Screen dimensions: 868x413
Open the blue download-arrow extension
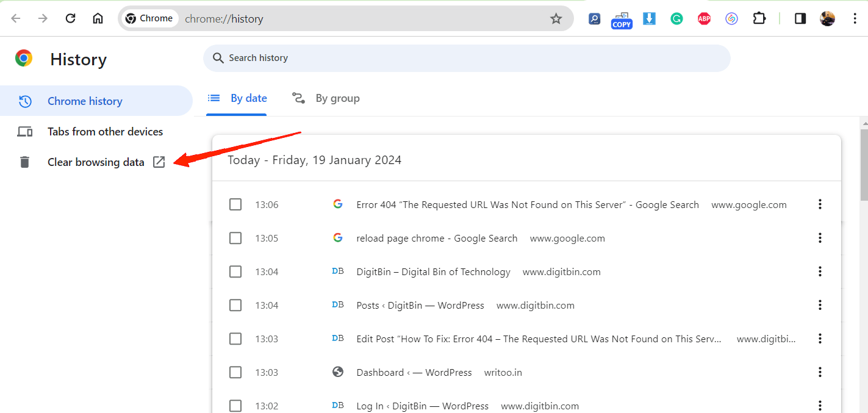(649, 18)
